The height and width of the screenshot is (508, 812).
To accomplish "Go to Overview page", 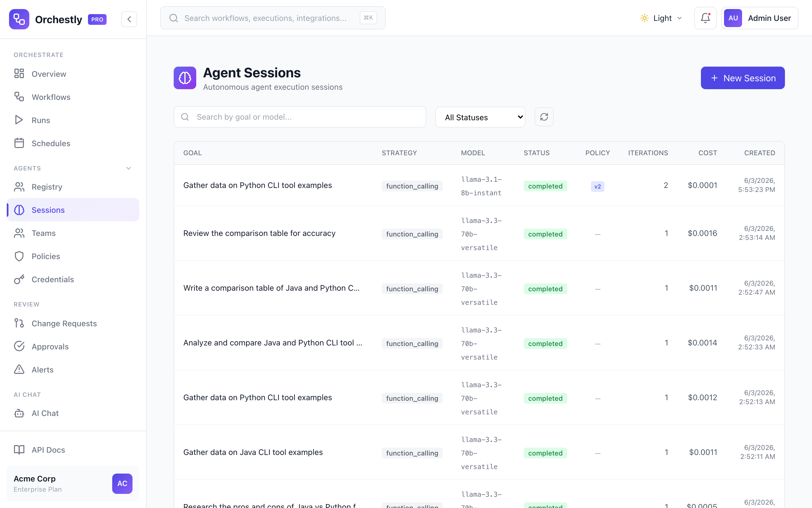I will click(x=73, y=74).
